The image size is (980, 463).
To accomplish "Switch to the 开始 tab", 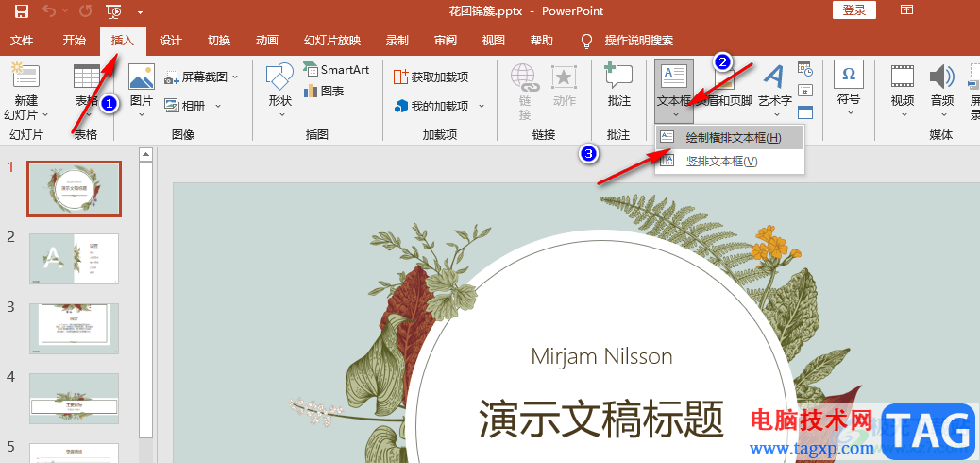I will coord(75,41).
